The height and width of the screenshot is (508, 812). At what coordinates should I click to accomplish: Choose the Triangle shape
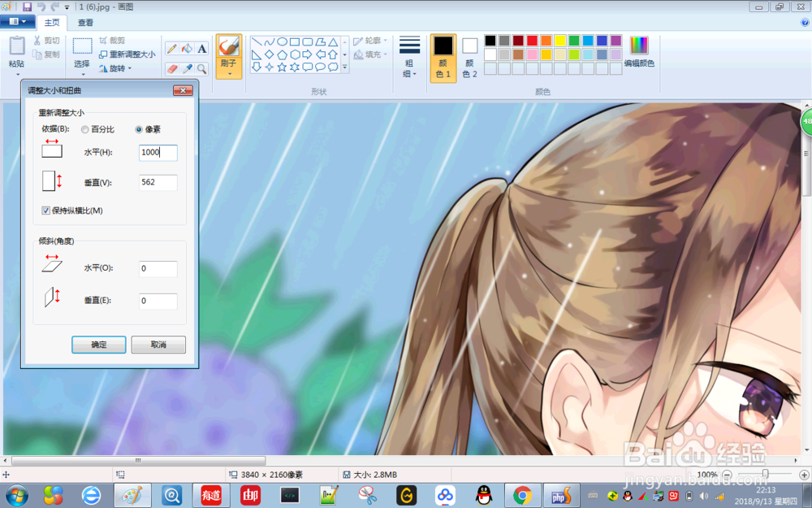coord(333,42)
